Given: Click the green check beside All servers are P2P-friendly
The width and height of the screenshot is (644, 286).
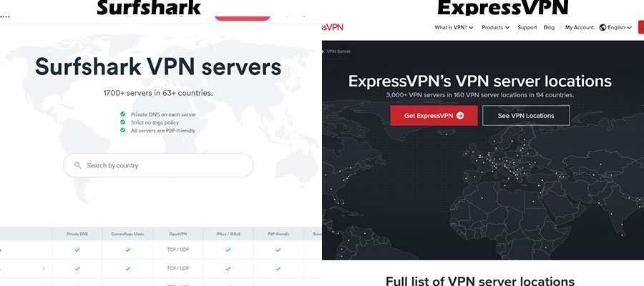Looking at the screenshot, I should [x=122, y=130].
